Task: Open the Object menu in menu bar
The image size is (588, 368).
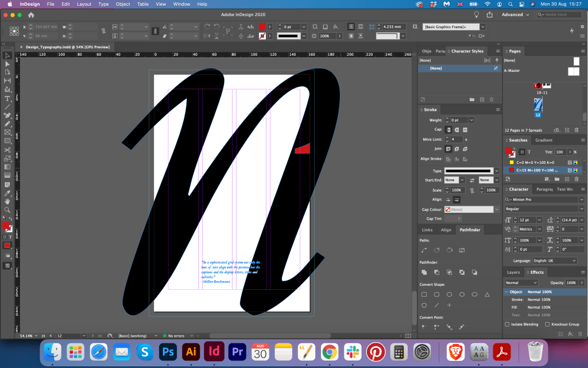Action: (123, 4)
